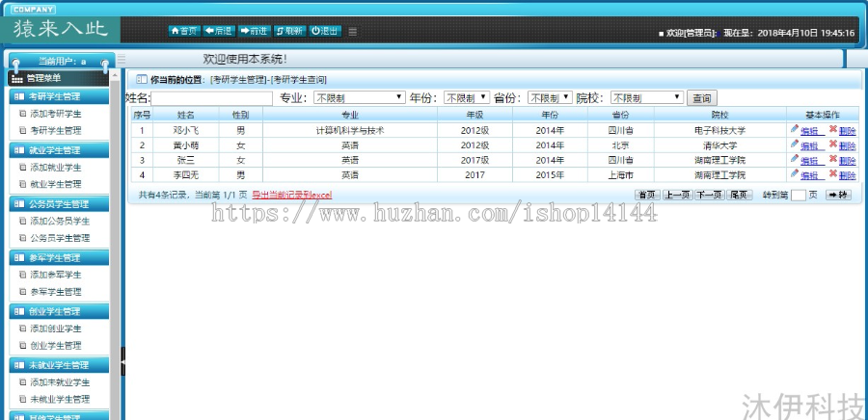
Task: Expand the 未就业学生管理 menu section
Action: click(x=59, y=365)
